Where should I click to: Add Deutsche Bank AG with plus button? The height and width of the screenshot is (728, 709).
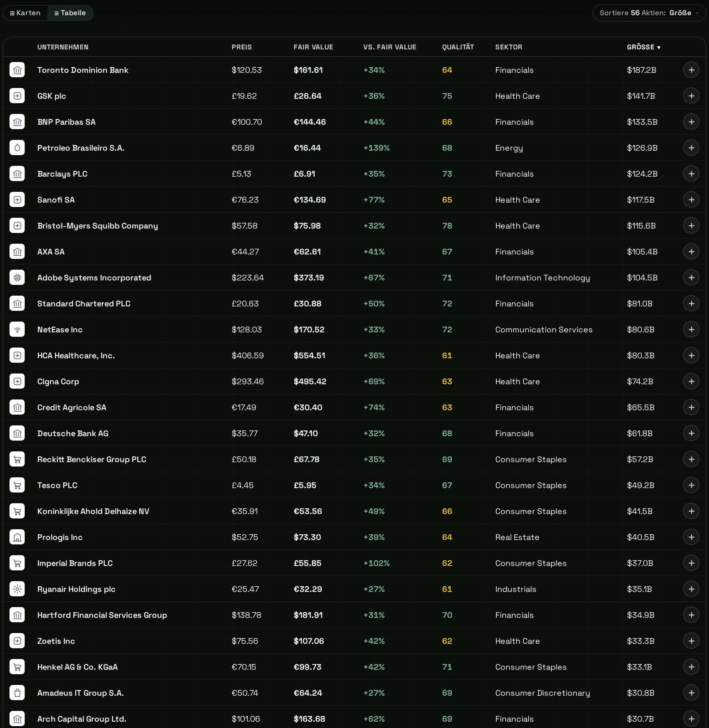click(x=691, y=433)
